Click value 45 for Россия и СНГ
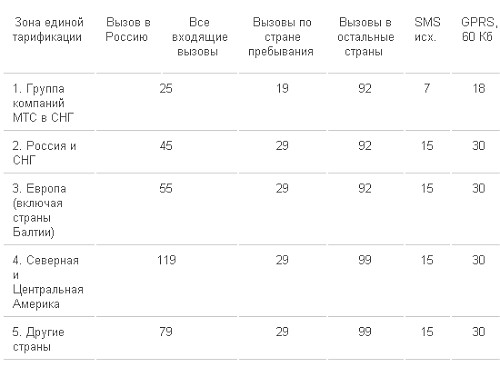500x367 pixels. point(166,146)
